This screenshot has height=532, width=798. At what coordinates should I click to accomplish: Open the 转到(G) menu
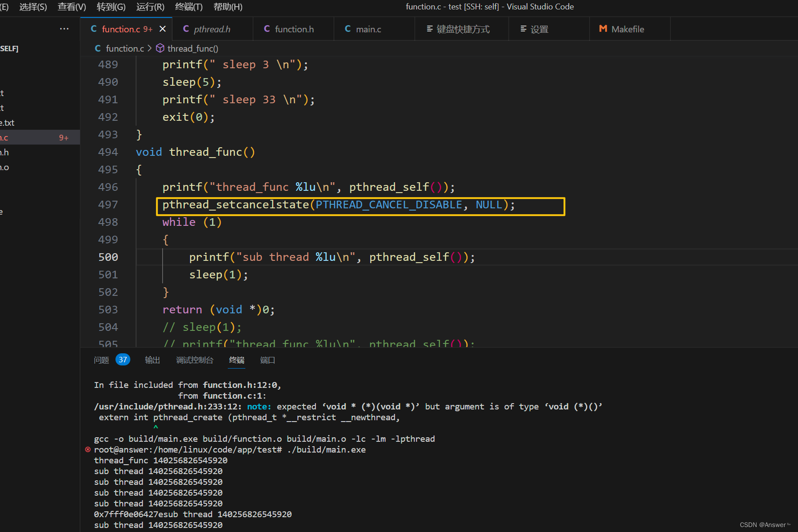click(x=111, y=7)
